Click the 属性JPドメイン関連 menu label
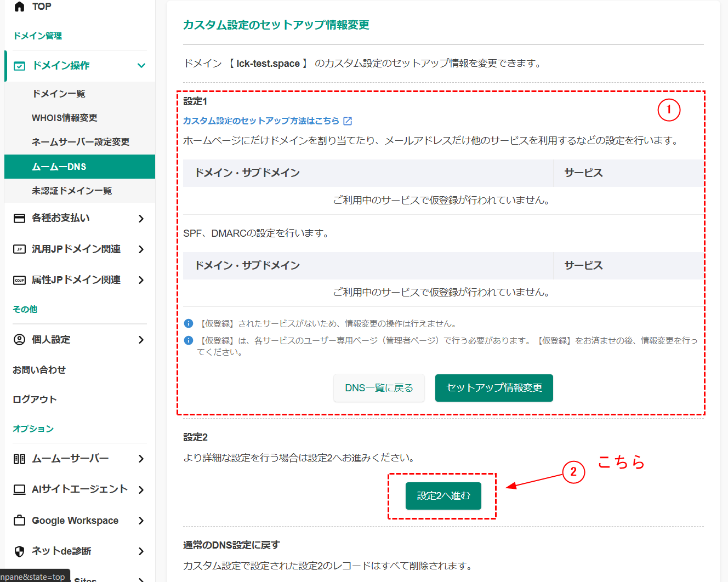Screen dimensions: 728x582 click(x=76, y=279)
